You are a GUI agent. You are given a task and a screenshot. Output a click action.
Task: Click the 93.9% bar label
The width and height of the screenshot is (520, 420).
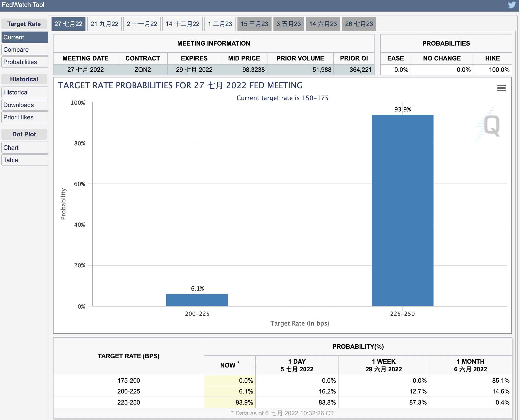tap(403, 109)
